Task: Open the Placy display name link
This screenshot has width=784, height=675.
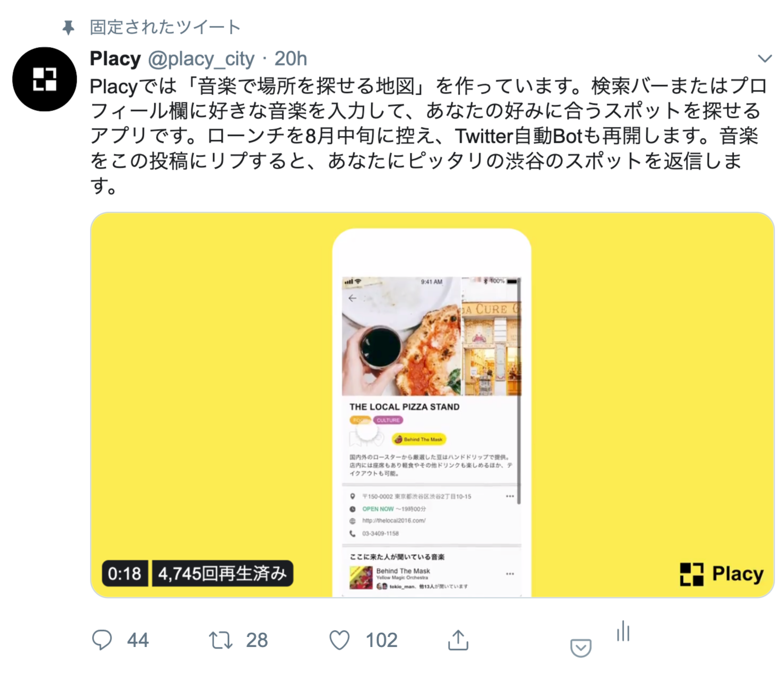Action: [x=115, y=58]
